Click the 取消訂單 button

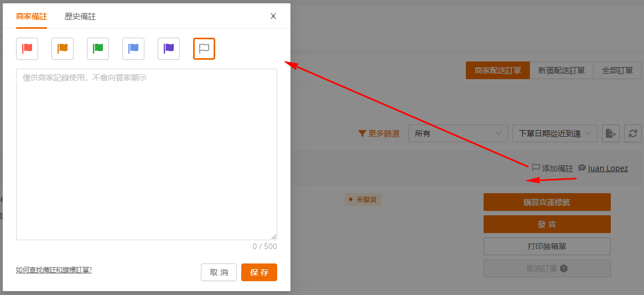point(547,268)
